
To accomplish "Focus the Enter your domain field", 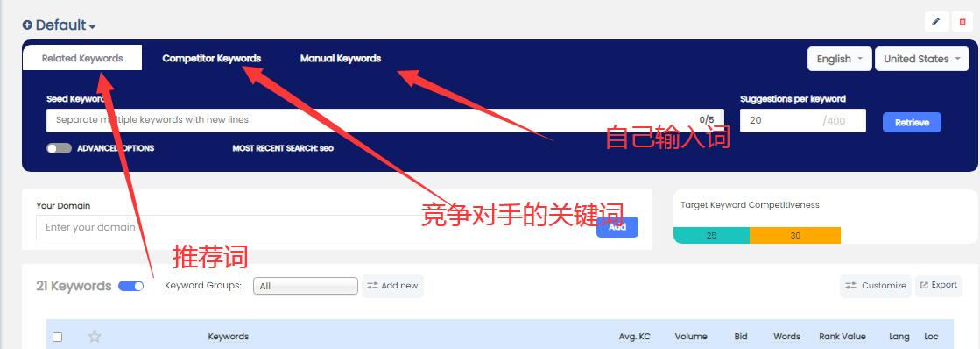I will pyautogui.click(x=309, y=227).
